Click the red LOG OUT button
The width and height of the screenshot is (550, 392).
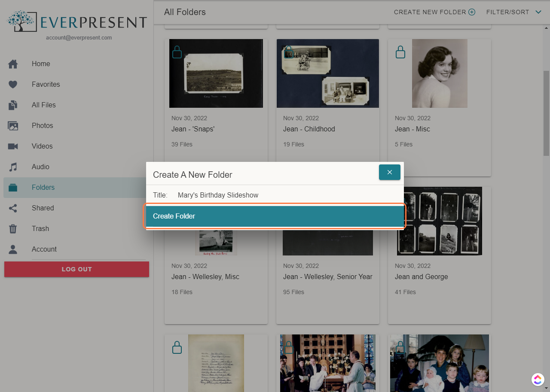point(76,269)
